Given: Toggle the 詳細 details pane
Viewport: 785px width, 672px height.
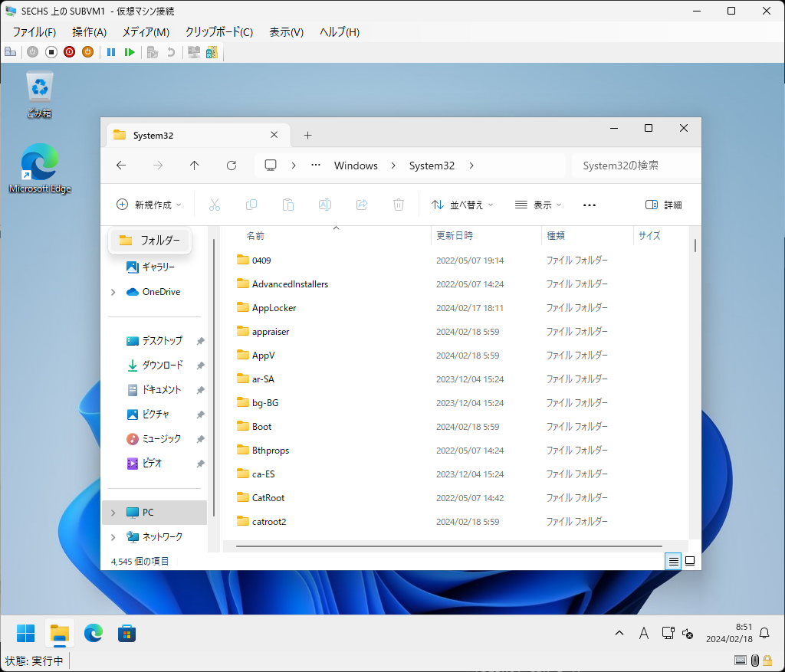Looking at the screenshot, I should [x=663, y=205].
